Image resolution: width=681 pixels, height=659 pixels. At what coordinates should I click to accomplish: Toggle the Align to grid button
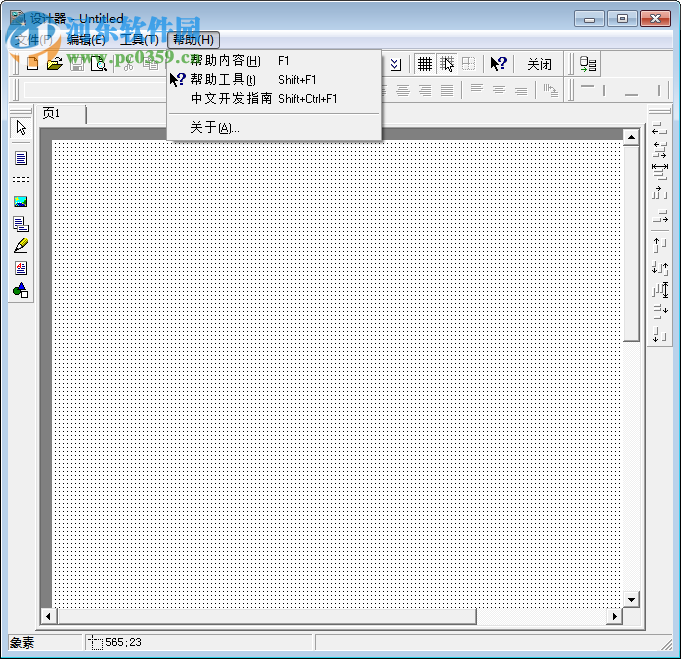pyautogui.click(x=446, y=64)
